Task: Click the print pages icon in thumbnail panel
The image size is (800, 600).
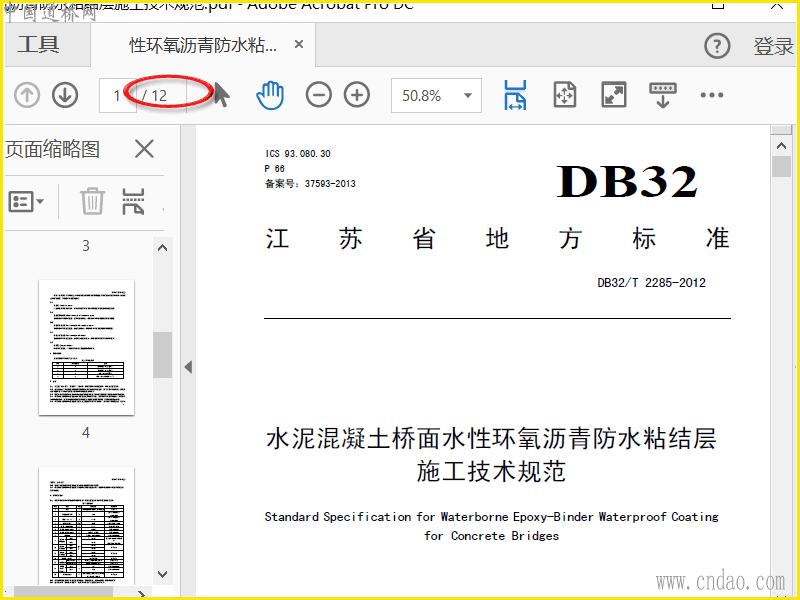Action: [133, 201]
